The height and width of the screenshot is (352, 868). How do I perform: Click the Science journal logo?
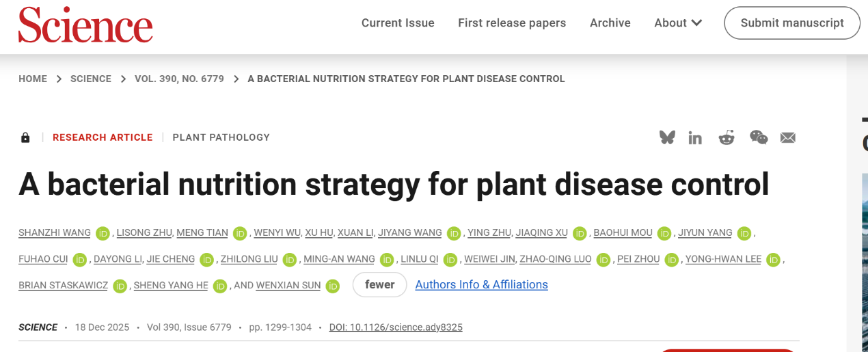[x=85, y=25]
